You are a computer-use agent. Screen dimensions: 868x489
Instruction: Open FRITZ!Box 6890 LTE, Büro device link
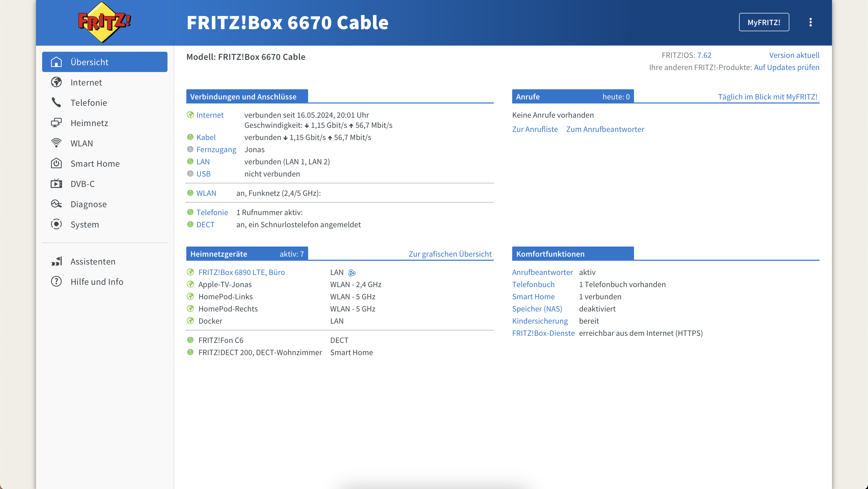pyautogui.click(x=241, y=272)
